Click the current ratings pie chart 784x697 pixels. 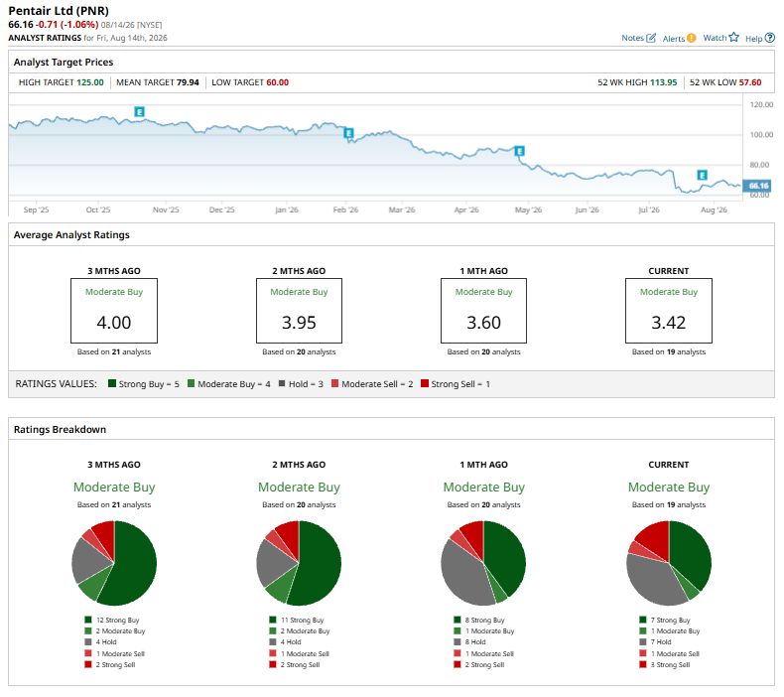point(669,563)
